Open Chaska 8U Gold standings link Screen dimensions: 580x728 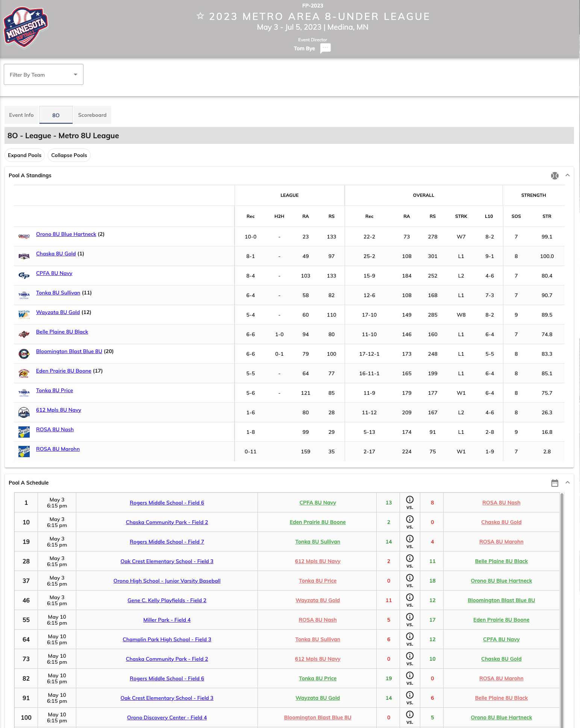[56, 254]
